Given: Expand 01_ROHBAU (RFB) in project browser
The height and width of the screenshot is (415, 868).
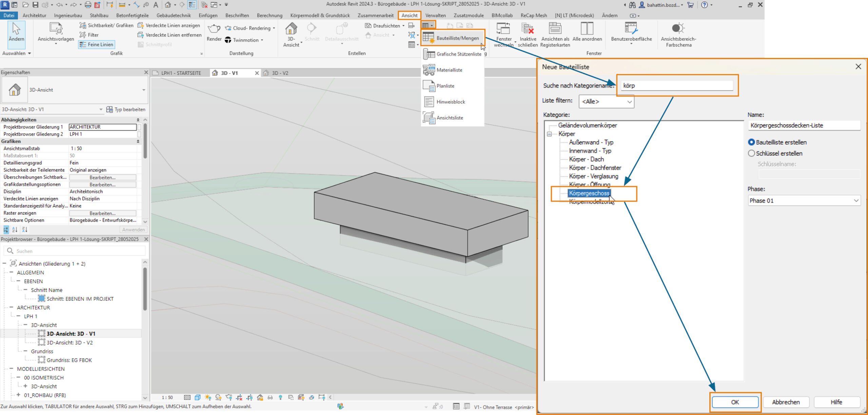Looking at the screenshot, I should (x=18, y=395).
